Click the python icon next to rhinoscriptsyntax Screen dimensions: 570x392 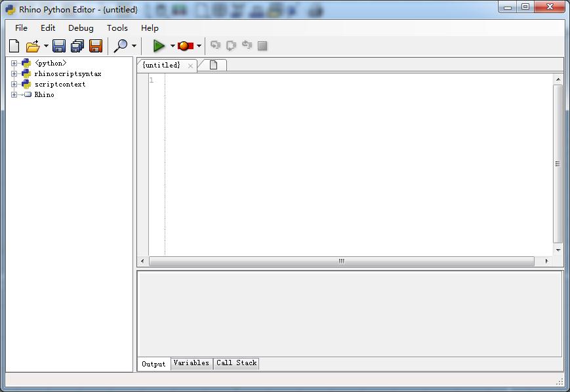(26, 74)
